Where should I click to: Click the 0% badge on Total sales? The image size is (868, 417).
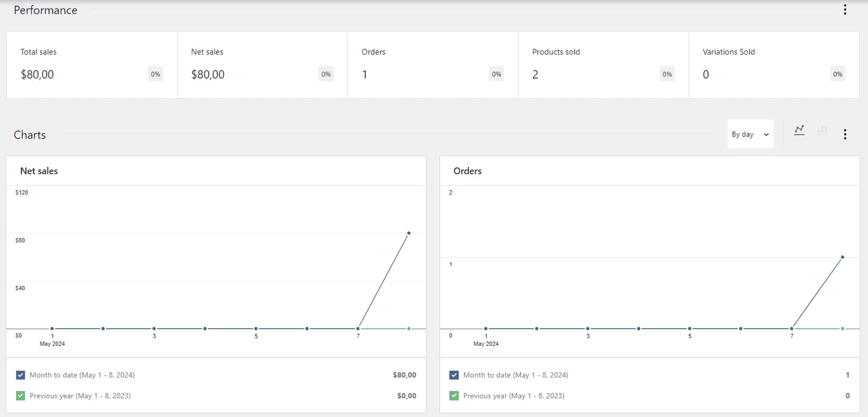156,74
